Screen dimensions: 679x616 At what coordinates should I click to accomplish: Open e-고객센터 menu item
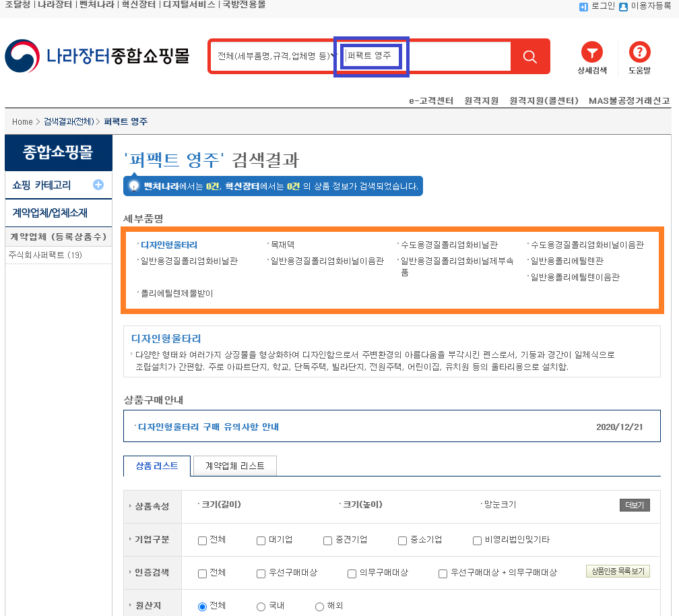click(x=431, y=100)
